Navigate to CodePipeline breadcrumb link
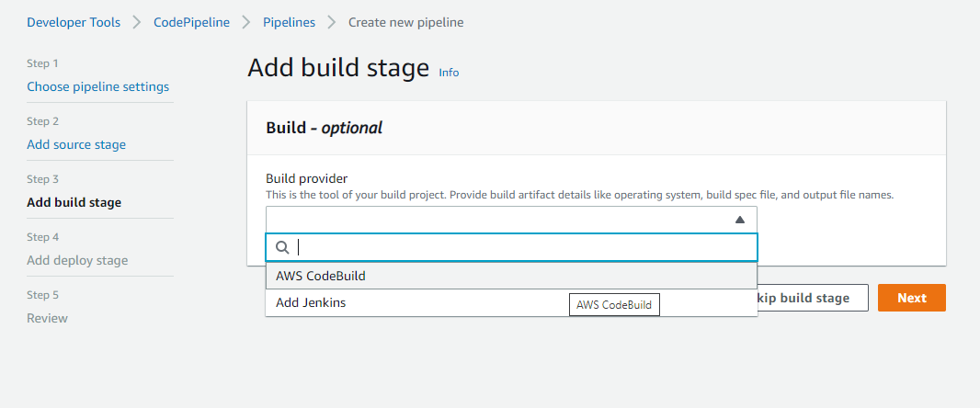The image size is (980, 408). [191, 22]
